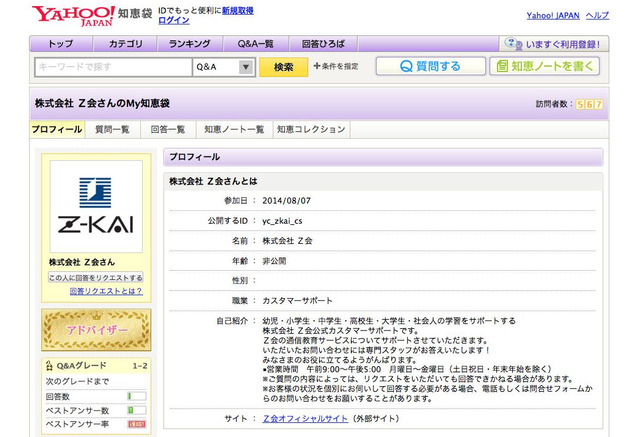Click the occupation text カスタマーサポート
The height and width of the screenshot is (437, 640).
(297, 301)
